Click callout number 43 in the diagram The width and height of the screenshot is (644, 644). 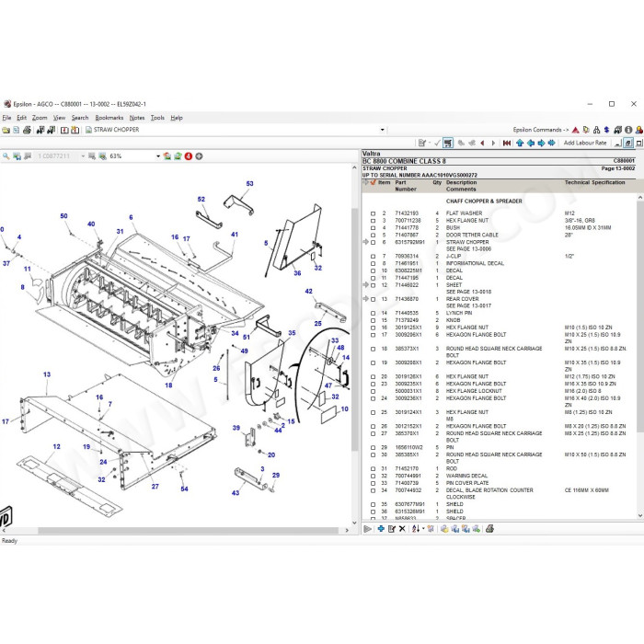(x=236, y=493)
